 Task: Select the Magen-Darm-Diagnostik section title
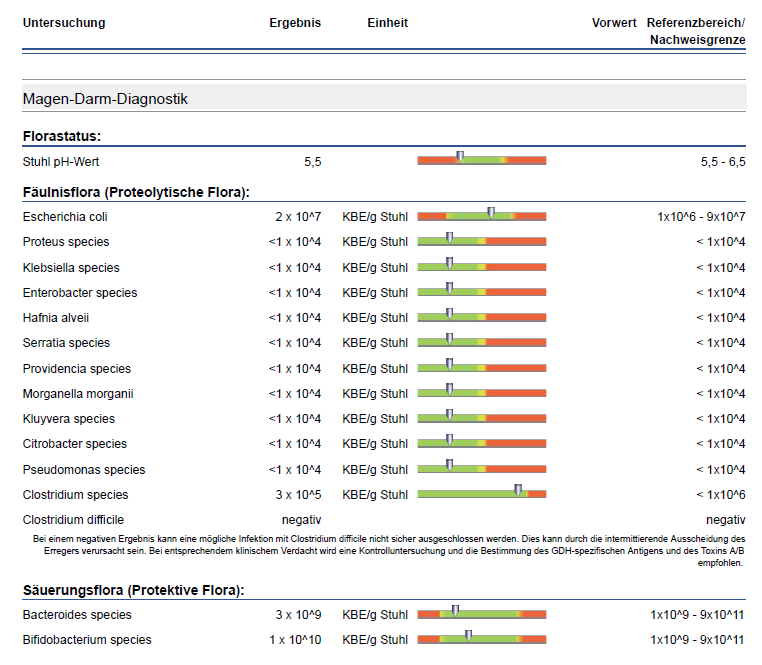(105, 99)
